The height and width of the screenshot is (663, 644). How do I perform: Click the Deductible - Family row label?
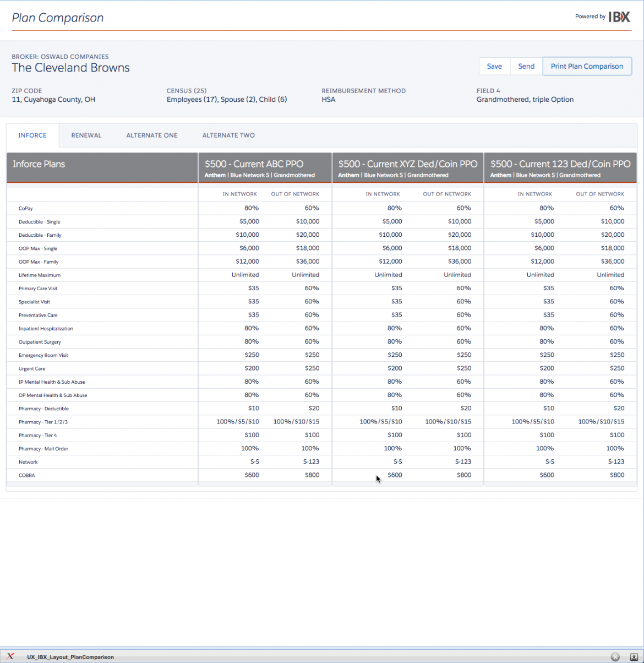pyautogui.click(x=40, y=235)
